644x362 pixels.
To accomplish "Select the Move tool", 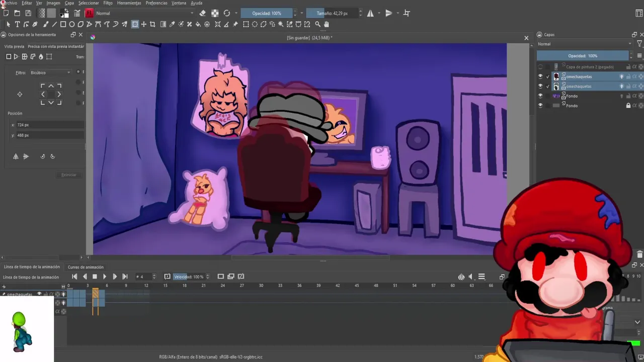I will (x=144, y=24).
